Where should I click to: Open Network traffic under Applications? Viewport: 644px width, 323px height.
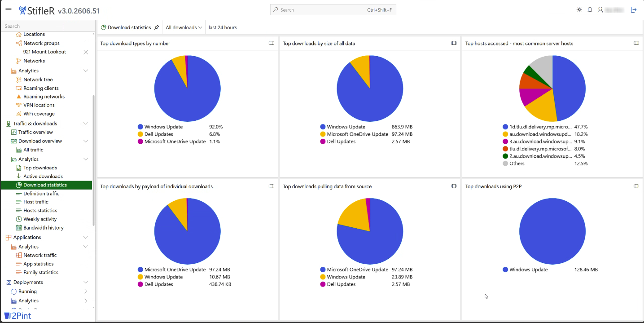(x=40, y=255)
